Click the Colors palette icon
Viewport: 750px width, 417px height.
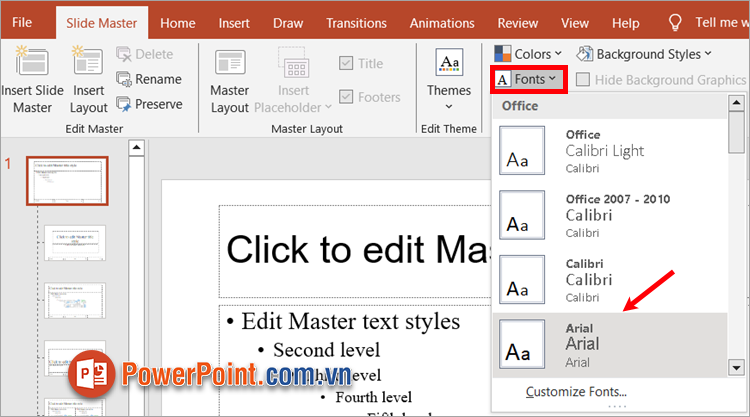tap(502, 54)
